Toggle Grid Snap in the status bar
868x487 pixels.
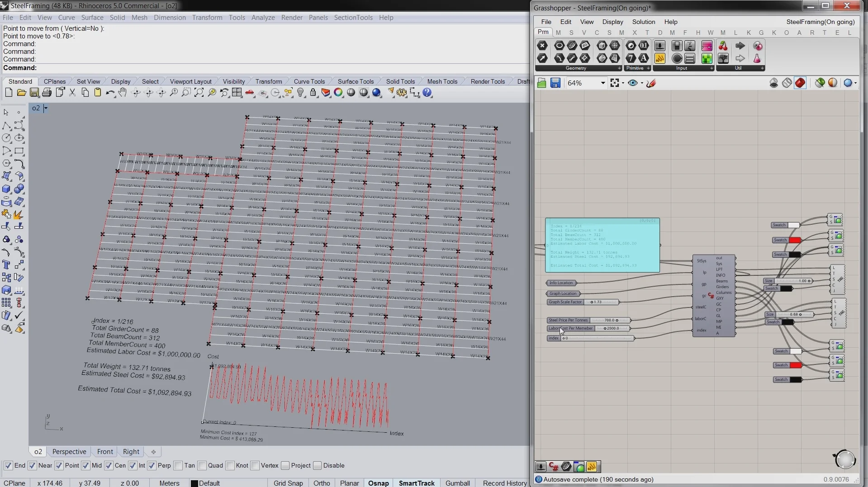coord(288,483)
